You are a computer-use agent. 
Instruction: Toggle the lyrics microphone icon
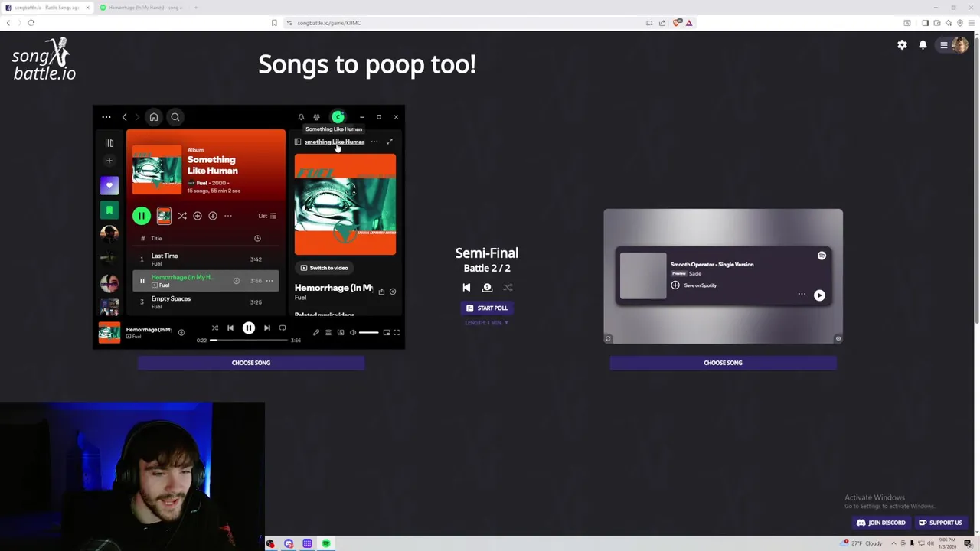(x=316, y=333)
